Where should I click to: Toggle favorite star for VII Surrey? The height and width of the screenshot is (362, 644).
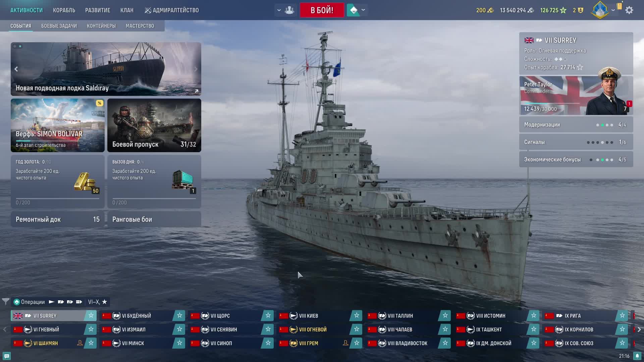(x=91, y=315)
